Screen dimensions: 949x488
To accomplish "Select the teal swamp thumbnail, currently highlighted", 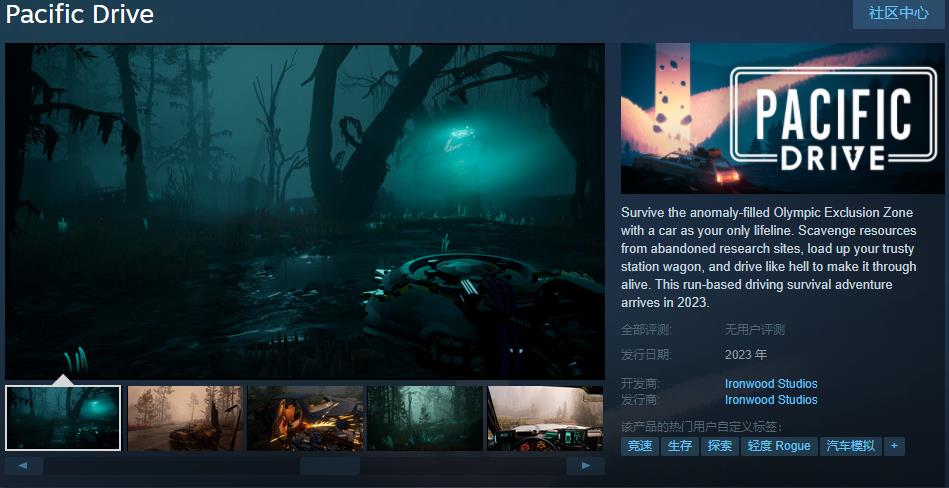I will click(x=63, y=418).
